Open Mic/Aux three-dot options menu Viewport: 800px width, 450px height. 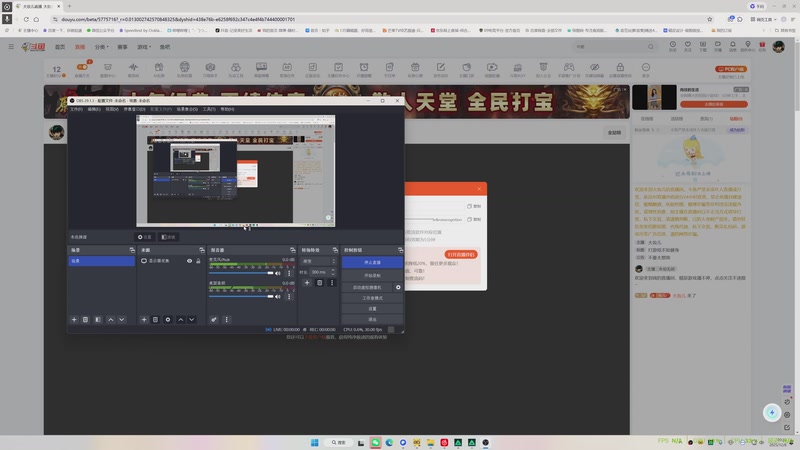coord(289,273)
